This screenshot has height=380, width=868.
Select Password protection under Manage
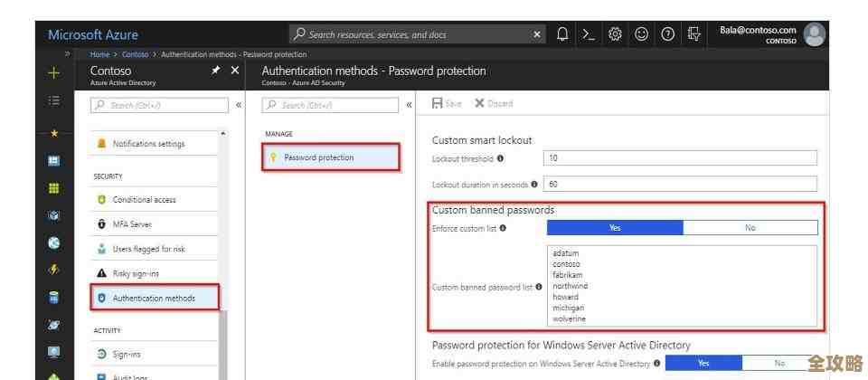[331, 157]
